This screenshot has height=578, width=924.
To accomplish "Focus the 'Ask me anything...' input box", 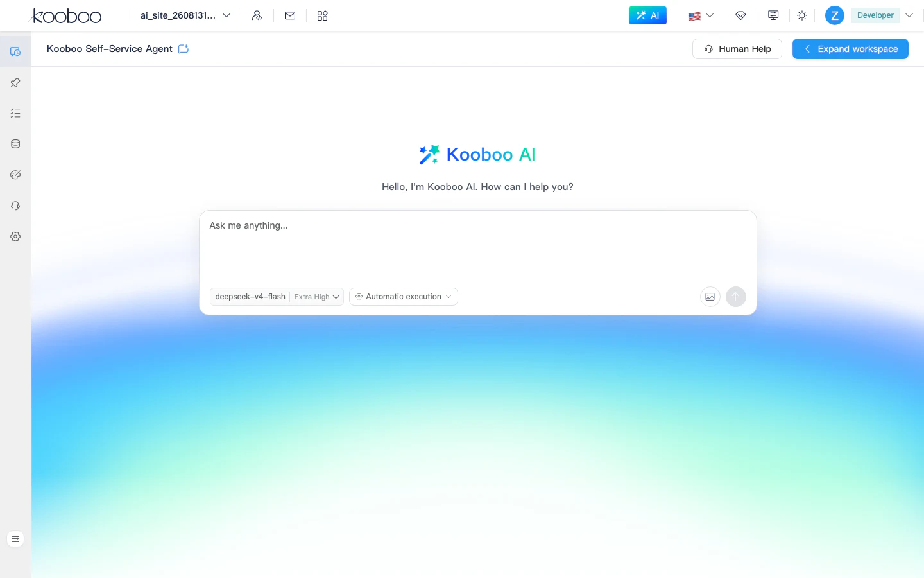I will point(478,248).
